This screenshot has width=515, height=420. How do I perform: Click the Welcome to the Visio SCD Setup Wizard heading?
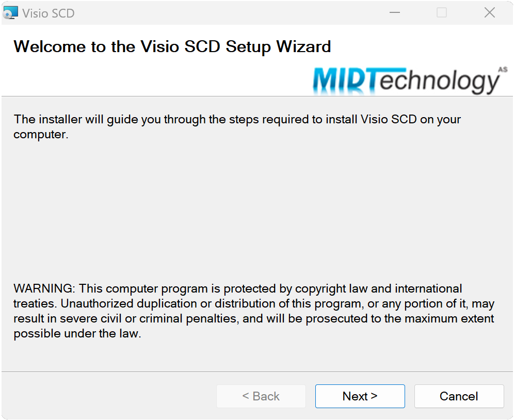[172, 46]
